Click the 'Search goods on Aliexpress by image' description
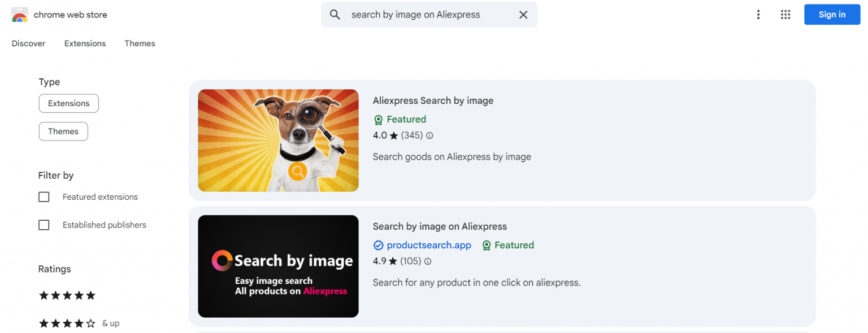The image size is (868, 333). click(452, 156)
